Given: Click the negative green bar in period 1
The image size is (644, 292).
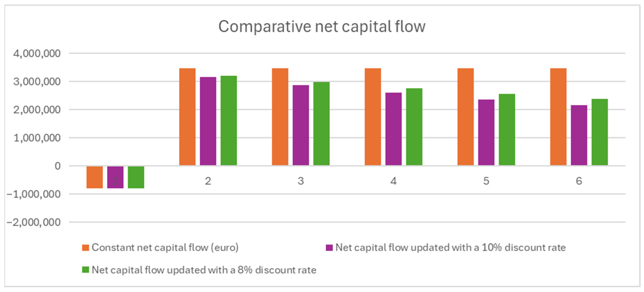Looking at the screenshot, I should pyautogui.click(x=136, y=177).
